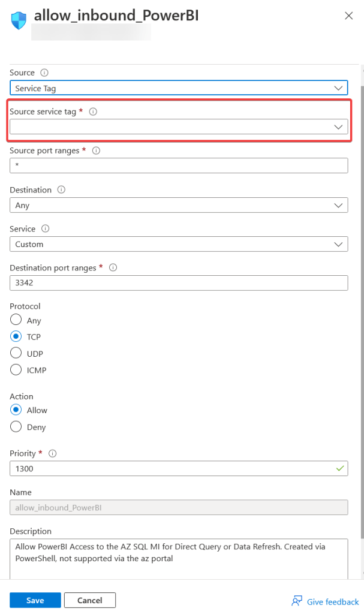The width and height of the screenshot is (364, 614).
Task: Set the action to Deny
Action: 16,427
